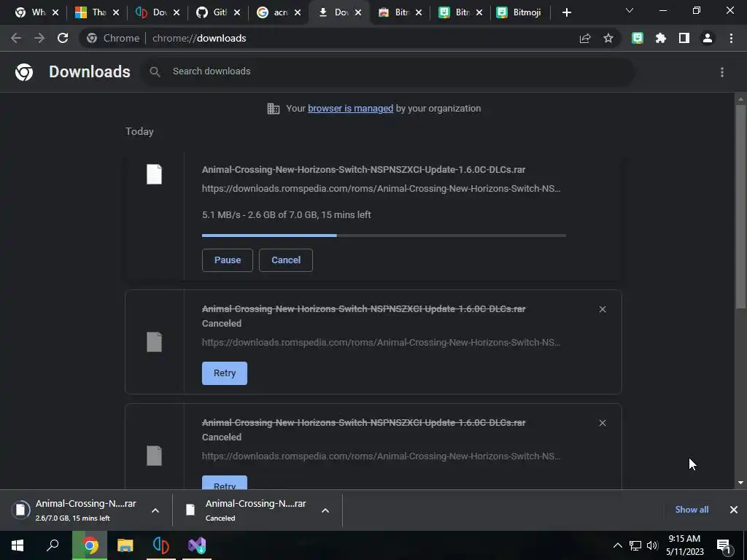Open Chrome's three-dot main menu
This screenshot has width=747, height=560.
point(731,38)
